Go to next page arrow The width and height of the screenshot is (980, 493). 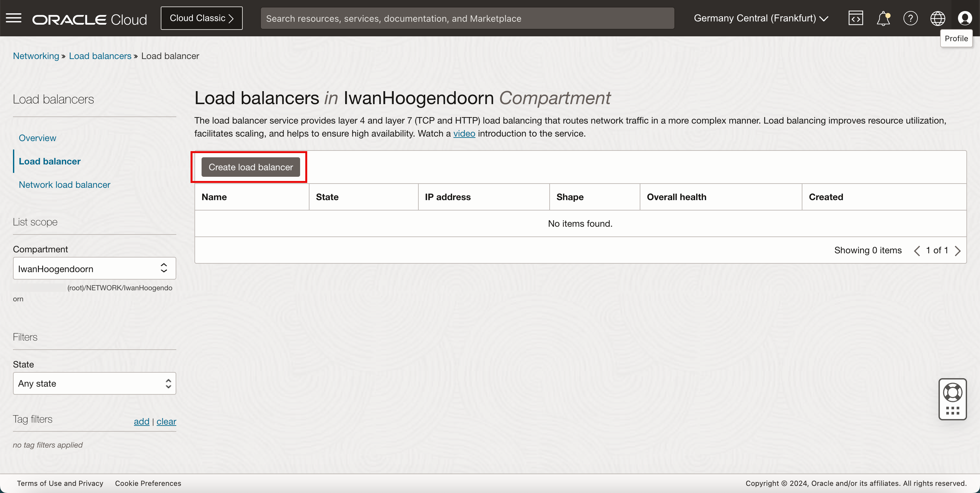(958, 250)
